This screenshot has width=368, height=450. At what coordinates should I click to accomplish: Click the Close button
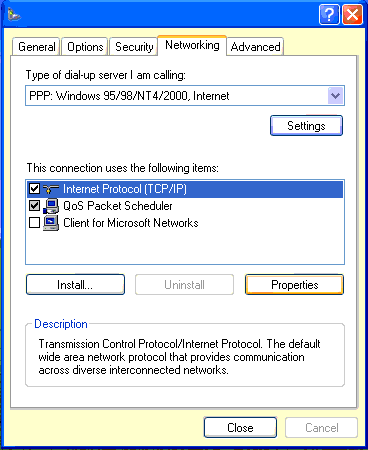click(x=240, y=428)
